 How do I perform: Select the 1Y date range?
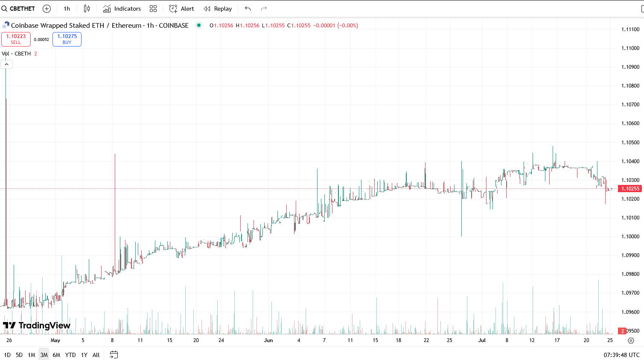tap(84, 355)
